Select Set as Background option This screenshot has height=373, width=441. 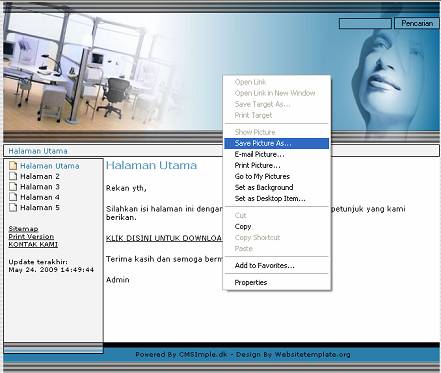[276, 187]
